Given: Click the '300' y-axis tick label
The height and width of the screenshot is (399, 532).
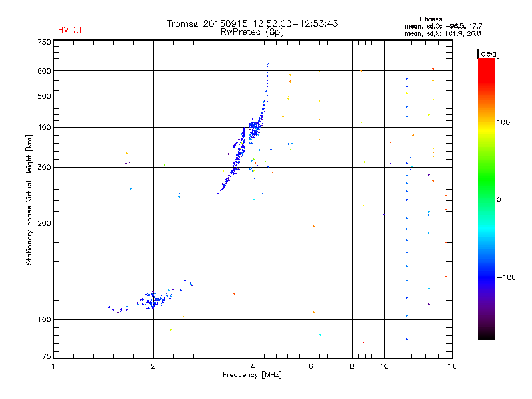Looking at the screenshot, I should pyautogui.click(x=44, y=168).
